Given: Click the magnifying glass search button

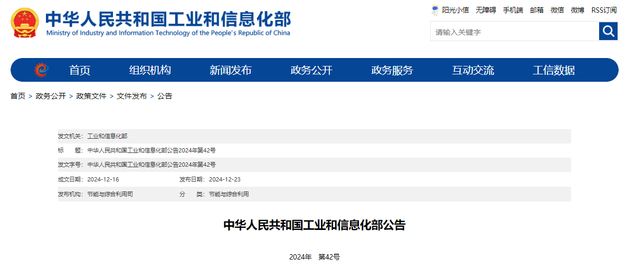Looking at the screenshot, I should click(608, 32).
